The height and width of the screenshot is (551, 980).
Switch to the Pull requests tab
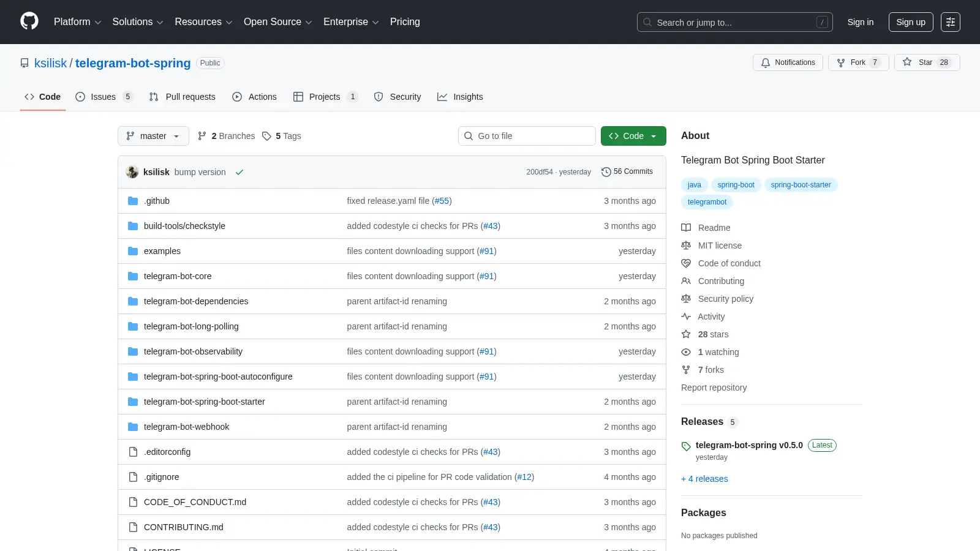tap(183, 97)
